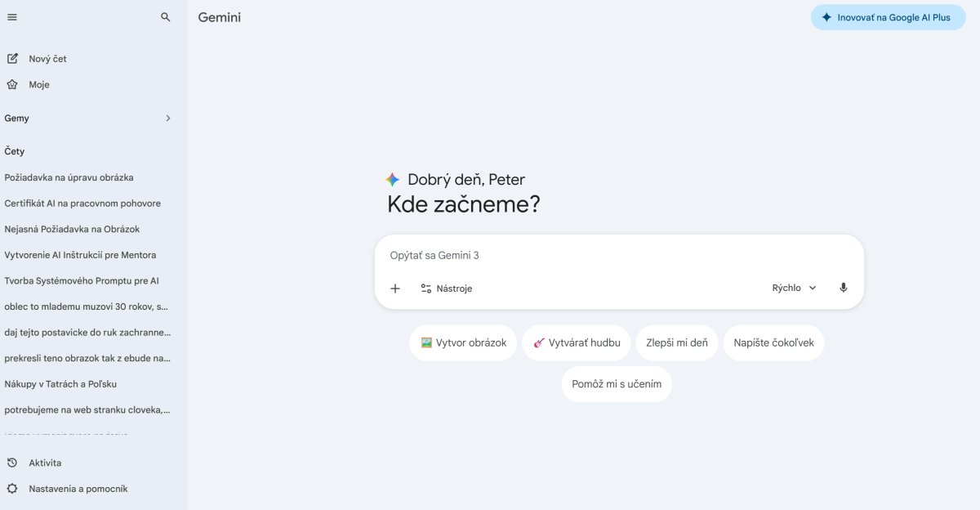This screenshot has height=510, width=980.
Task: Click the Gemini logo title
Action: 220,17
